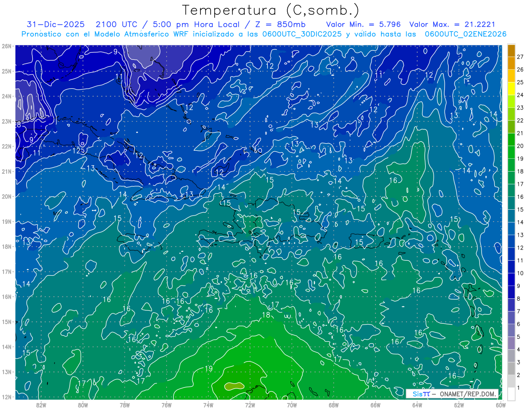The height and width of the screenshot is (411, 532).
Task: Click the latitude axis label "16N"
Action: [6, 297]
